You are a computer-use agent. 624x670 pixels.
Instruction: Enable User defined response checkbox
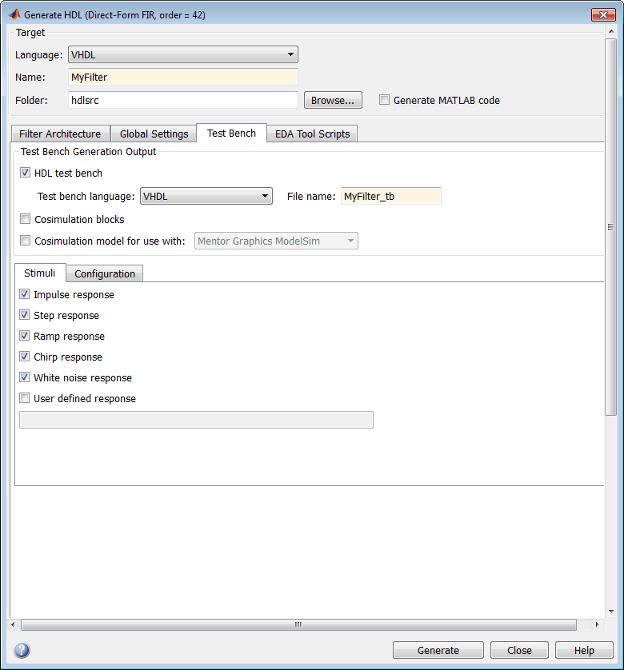(x=24, y=398)
